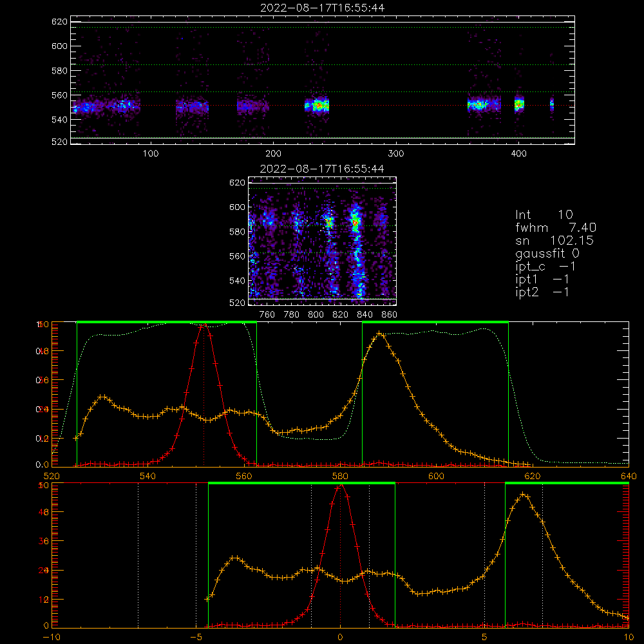Click the narrow emission blob near x=427 in top image
Image resolution: width=644 pixels, height=644 pixels.
click(552, 104)
